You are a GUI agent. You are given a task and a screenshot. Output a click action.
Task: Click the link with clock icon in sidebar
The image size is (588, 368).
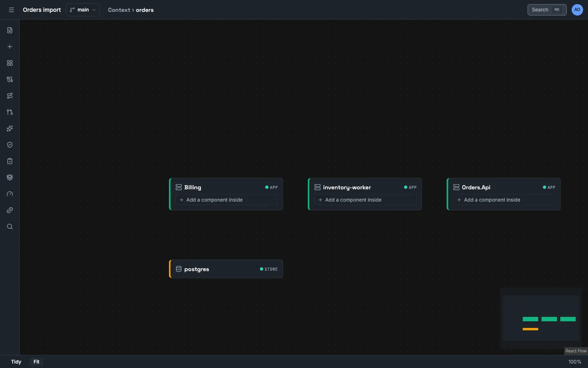[10, 210]
